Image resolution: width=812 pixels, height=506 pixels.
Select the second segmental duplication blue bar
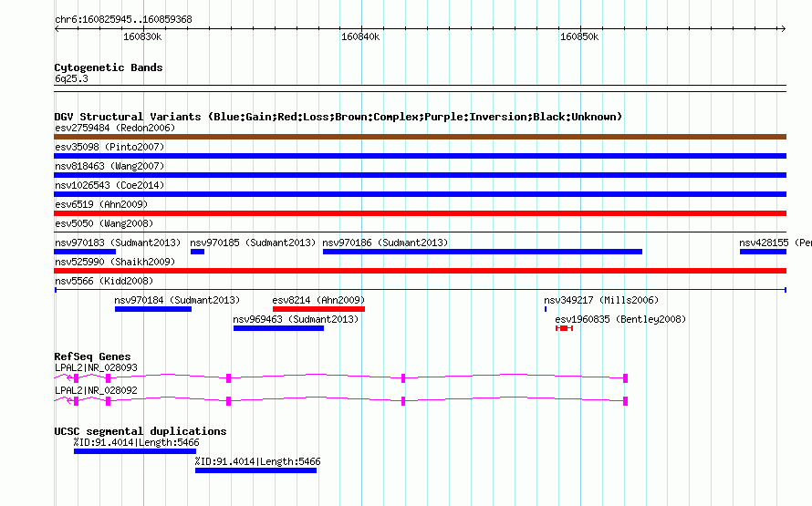click(255, 470)
